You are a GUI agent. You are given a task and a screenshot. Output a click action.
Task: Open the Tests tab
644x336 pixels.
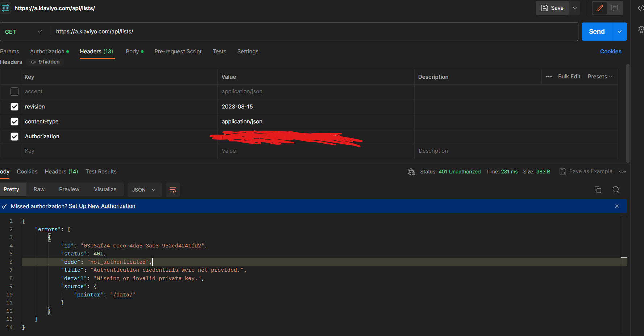pyautogui.click(x=219, y=52)
